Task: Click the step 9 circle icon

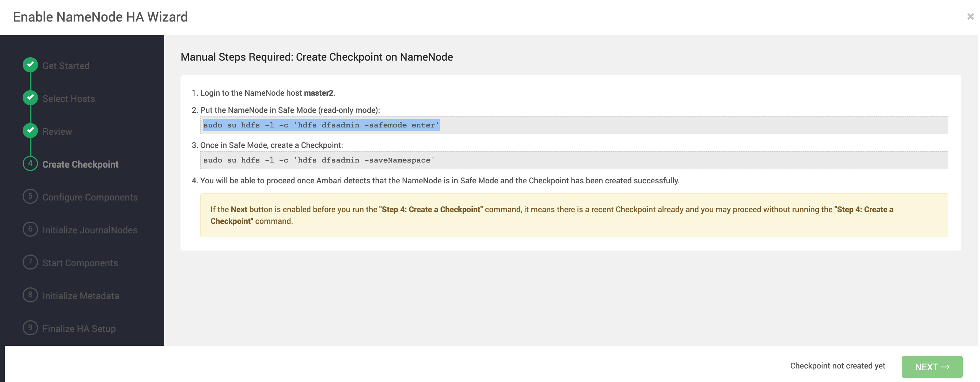Action: coord(30,328)
